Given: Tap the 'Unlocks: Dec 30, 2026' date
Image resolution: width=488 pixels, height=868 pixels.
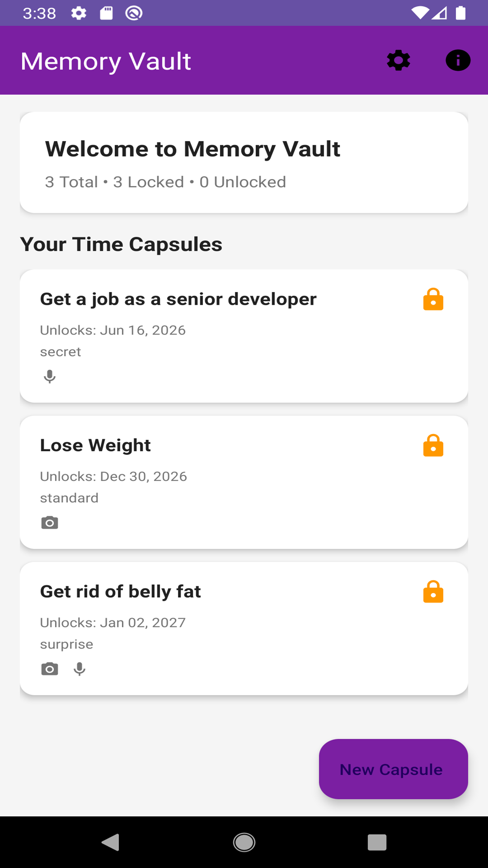Looking at the screenshot, I should 113,476.
